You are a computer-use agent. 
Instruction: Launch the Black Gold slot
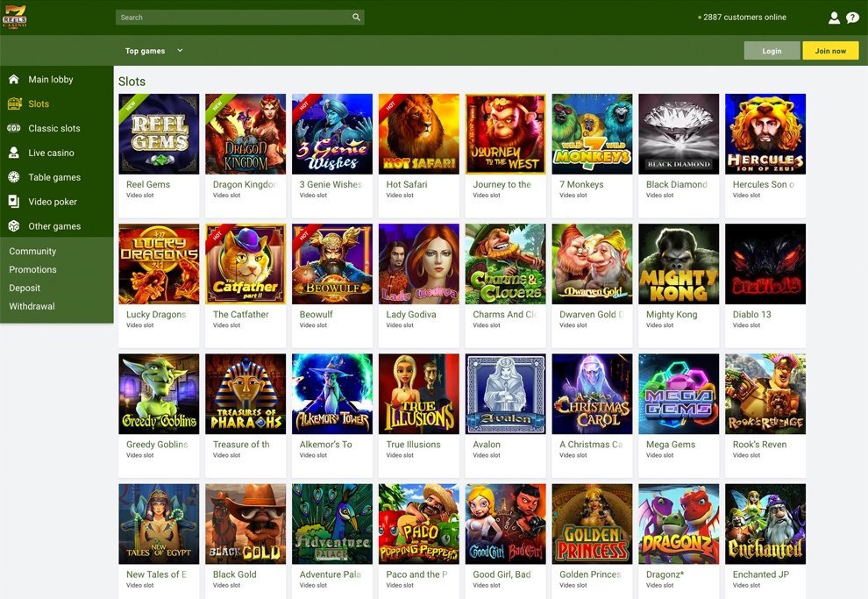click(x=245, y=524)
